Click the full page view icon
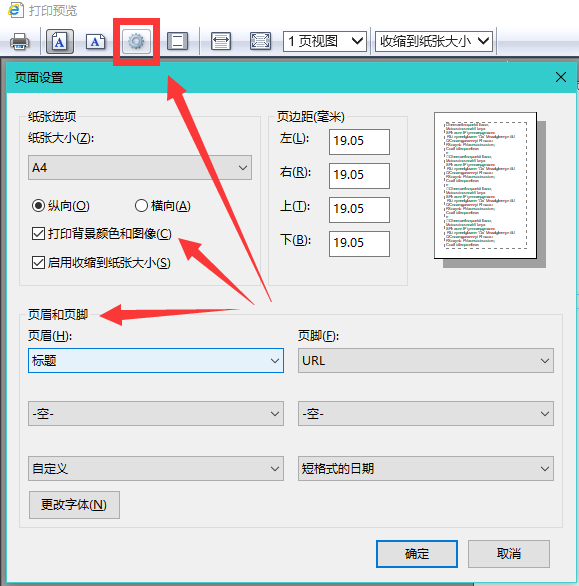This screenshot has width=579, height=586. (x=260, y=41)
